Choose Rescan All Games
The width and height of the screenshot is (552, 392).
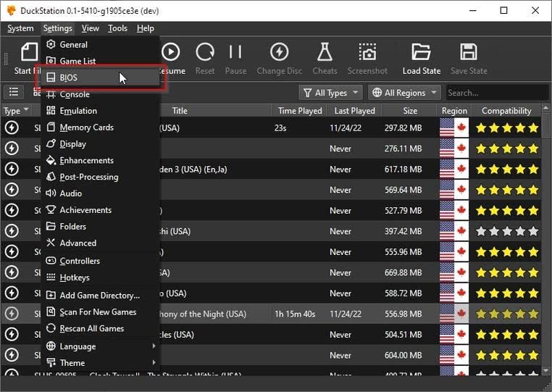point(100,328)
